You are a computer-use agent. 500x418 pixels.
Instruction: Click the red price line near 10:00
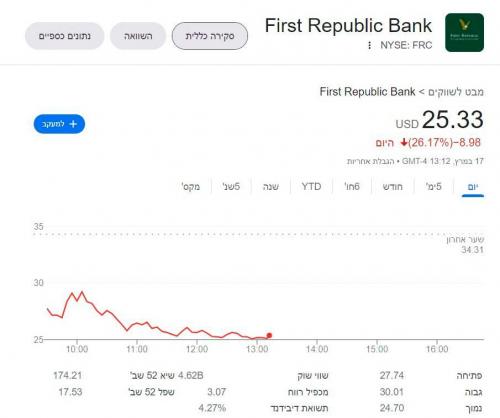click(x=77, y=299)
